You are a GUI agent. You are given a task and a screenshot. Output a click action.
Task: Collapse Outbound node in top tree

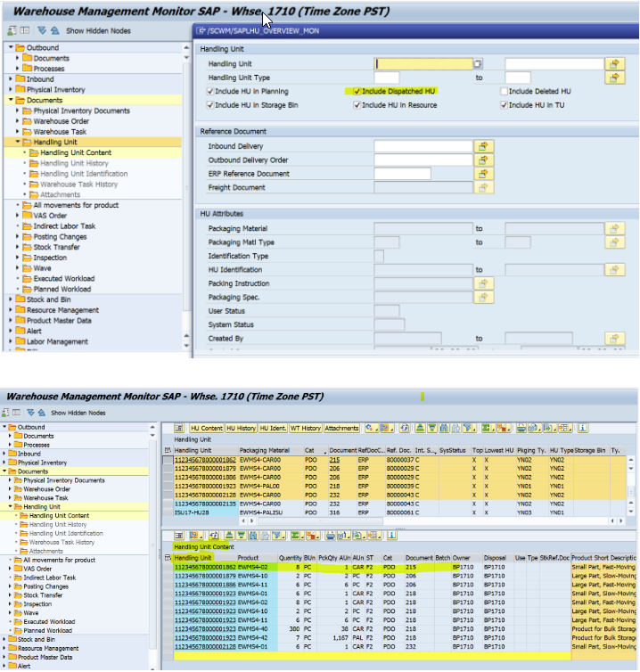pyautogui.click(x=11, y=47)
